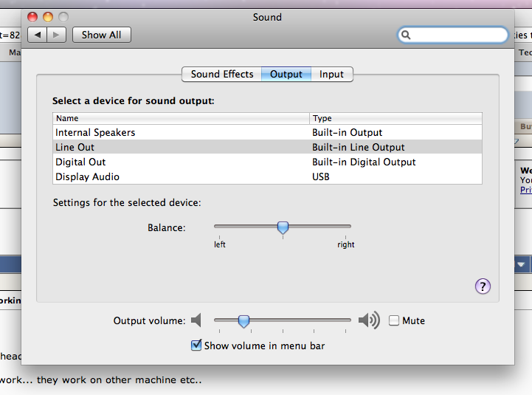Screen dimensions: 532x395
Task: Select Internal Speakers output device
Action: tap(95, 133)
